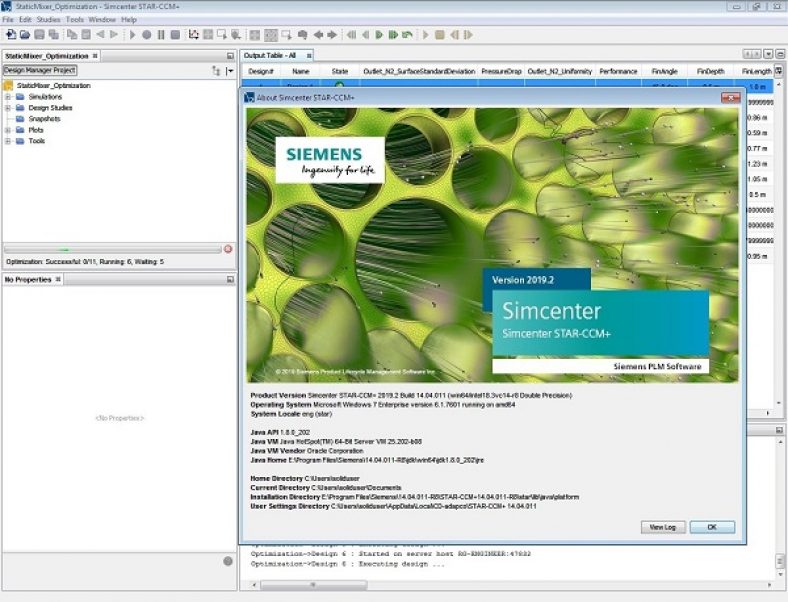Image resolution: width=788 pixels, height=602 pixels.
Task: Open the editor tab list dropdown arrow
Action: click(x=768, y=54)
